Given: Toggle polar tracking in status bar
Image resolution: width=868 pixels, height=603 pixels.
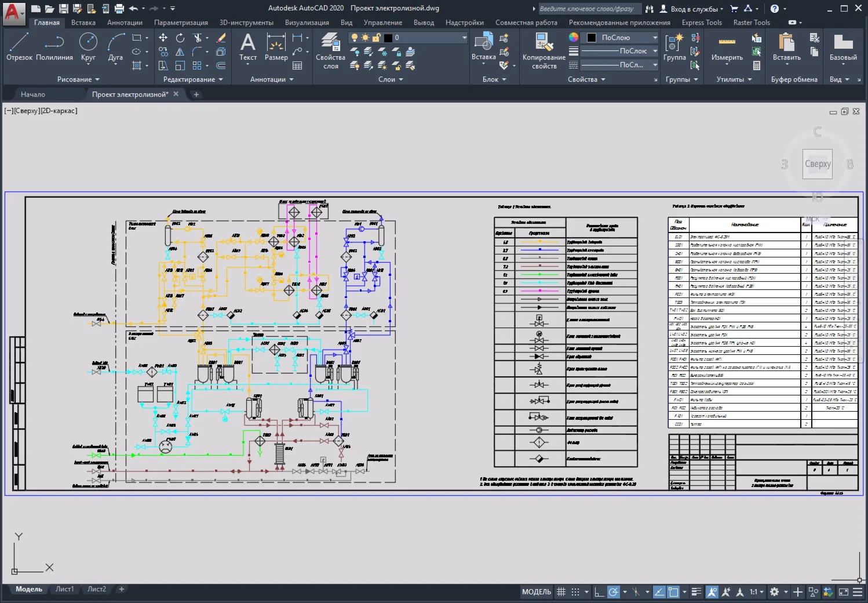Looking at the screenshot, I should click(613, 592).
